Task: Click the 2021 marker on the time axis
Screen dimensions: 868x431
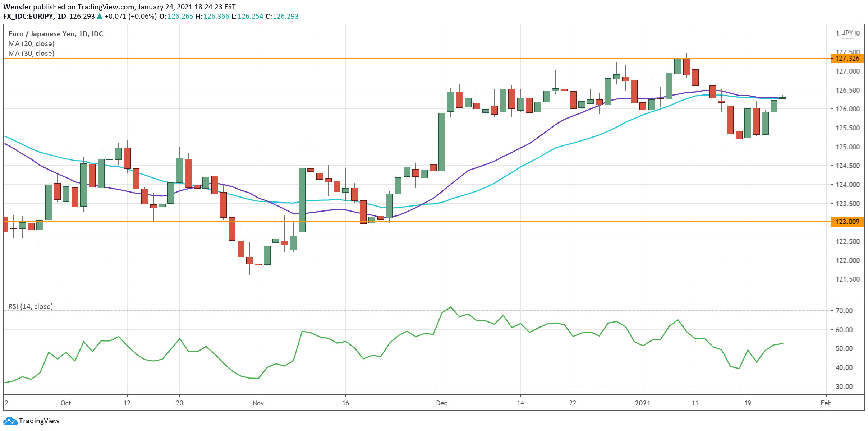Action: click(x=643, y=403)
